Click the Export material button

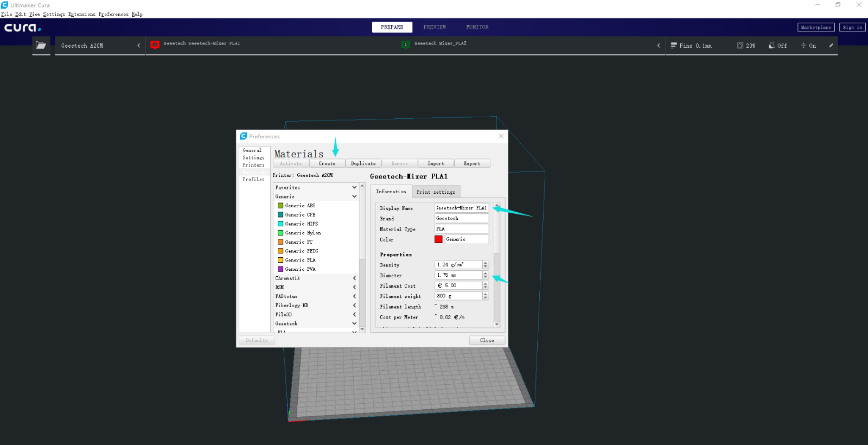coord(472,163)
